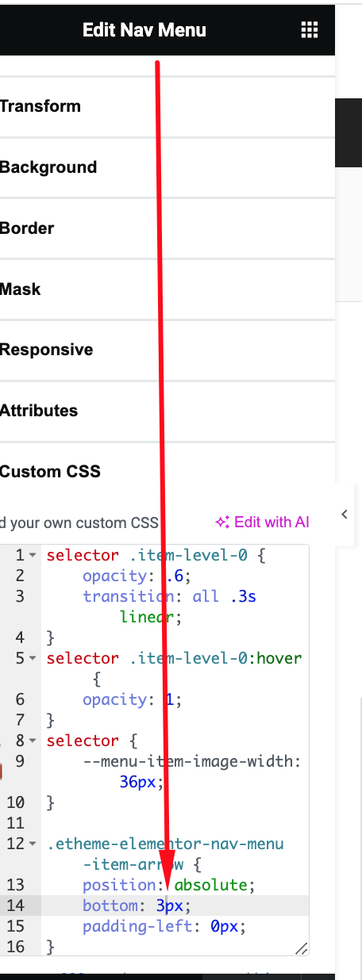Collapse the editor panel with the side arrow

345,515
